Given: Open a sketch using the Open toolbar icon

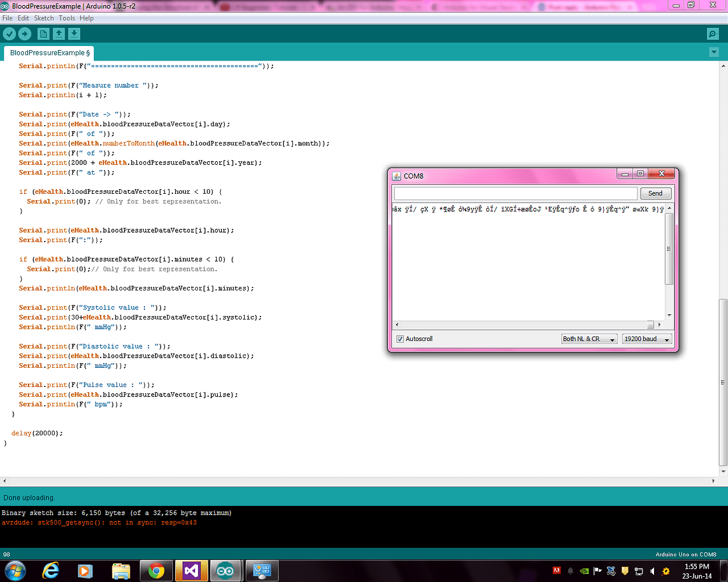Looking at the screenshot, I should pyautogui.click(x=58, y=34).
